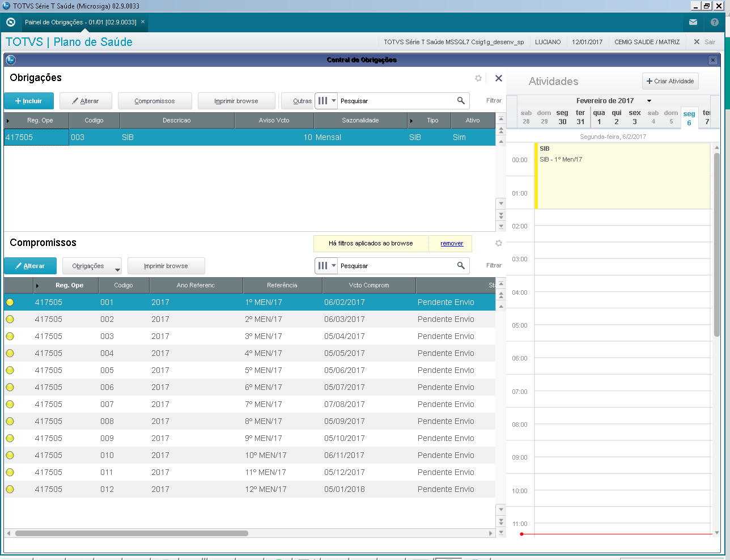Click Alterar in the Compromissos toolbar
This screenshot has height=560, width=730.
click(x=31, y=266)
